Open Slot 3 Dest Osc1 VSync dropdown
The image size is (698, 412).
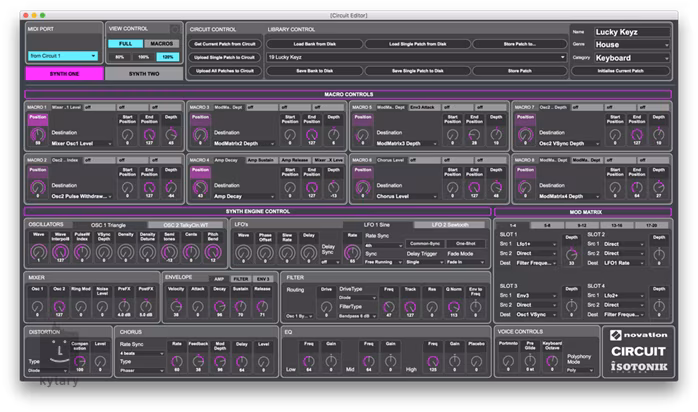point(536,315)
